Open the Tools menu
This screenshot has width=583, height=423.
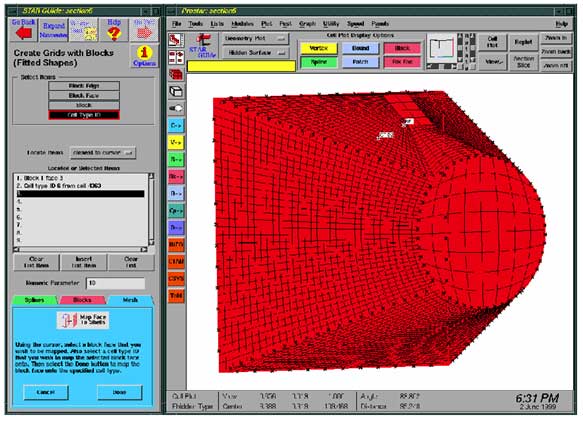(196, 24)
